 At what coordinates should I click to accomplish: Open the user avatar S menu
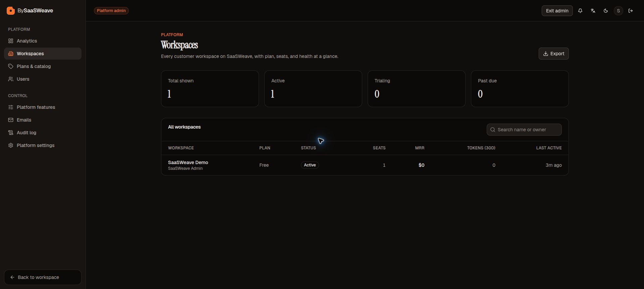[619, 11]
